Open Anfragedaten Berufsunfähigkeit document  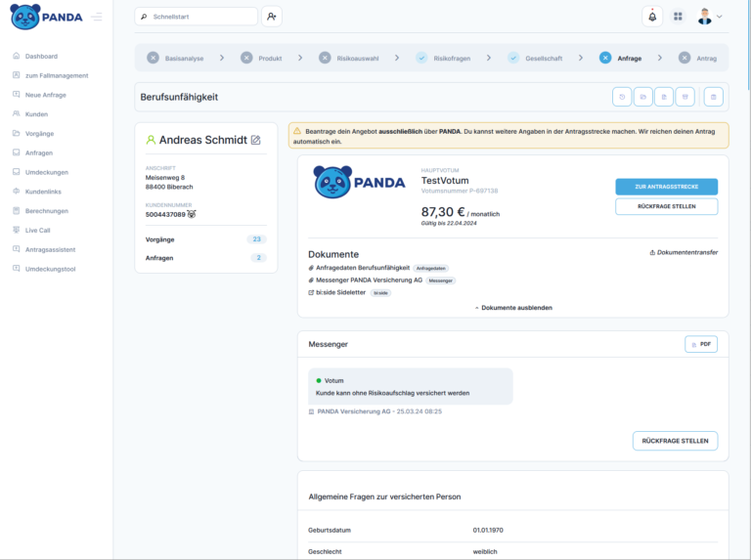(x=363, y=268)
